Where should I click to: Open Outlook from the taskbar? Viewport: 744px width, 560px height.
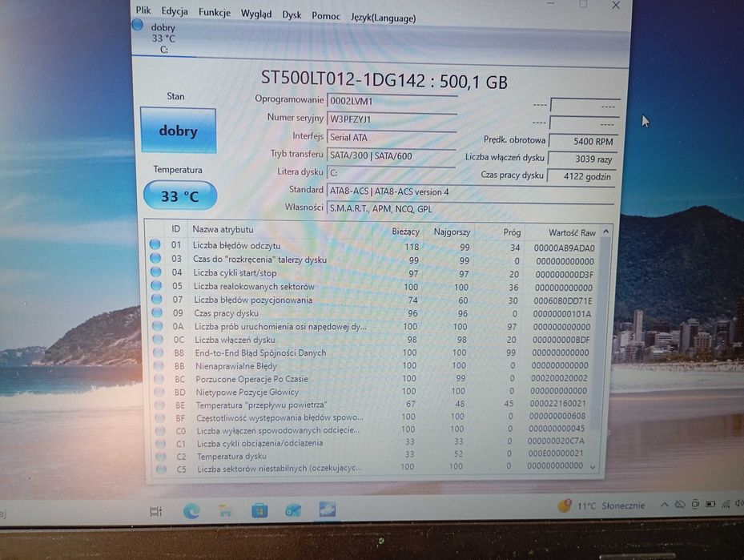click(x=293, y=510)
